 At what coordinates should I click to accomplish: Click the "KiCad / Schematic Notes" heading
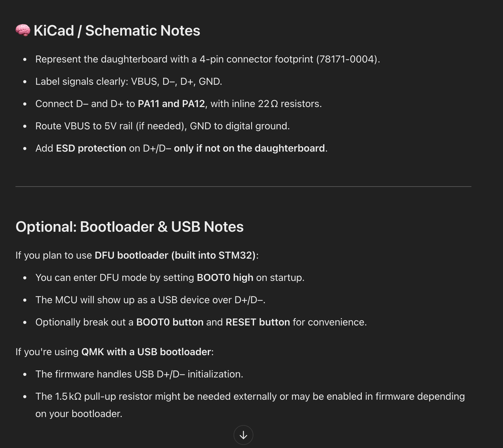[117, 31]
